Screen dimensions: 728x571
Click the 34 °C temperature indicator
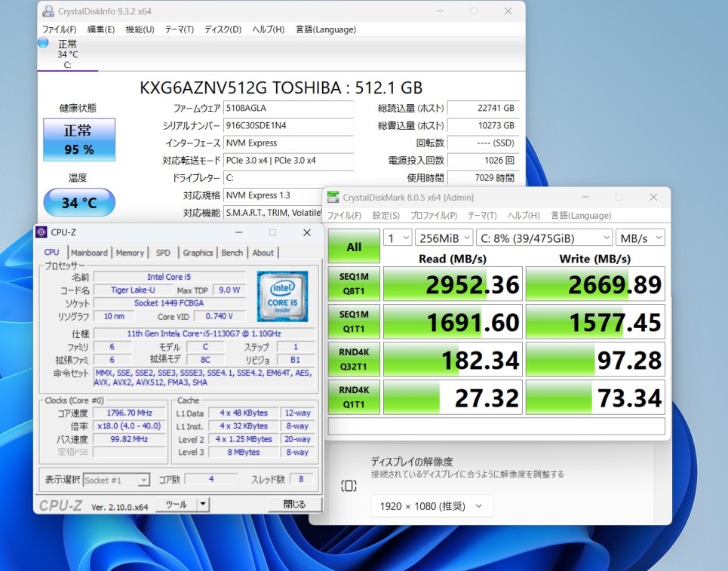(79, 202)
